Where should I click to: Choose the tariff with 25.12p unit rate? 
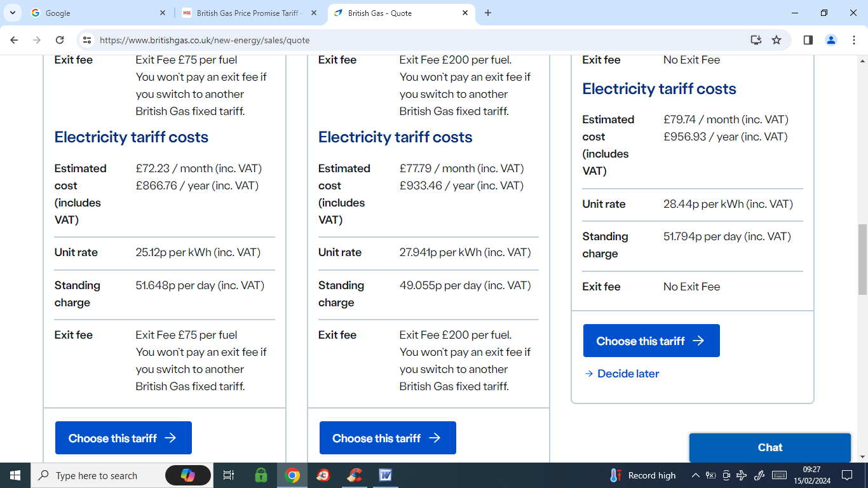click(x=123, y=438)
